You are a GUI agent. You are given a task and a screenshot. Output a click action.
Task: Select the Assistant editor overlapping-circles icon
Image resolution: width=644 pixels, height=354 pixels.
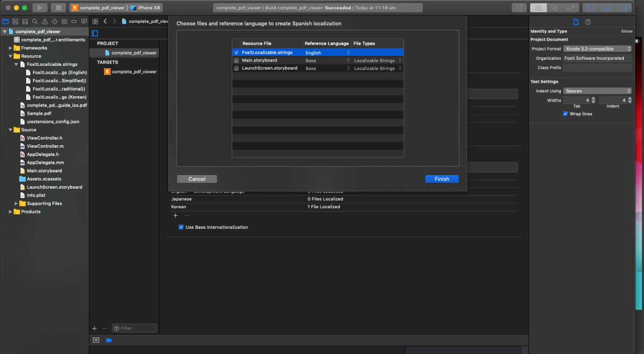[555, 8]
